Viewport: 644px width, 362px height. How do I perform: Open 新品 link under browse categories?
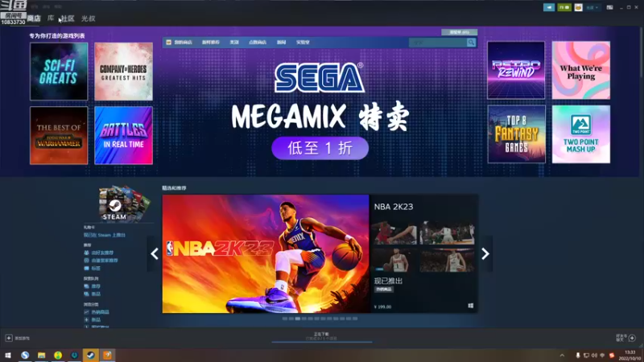pyautogui.click(x=96, y=319)
